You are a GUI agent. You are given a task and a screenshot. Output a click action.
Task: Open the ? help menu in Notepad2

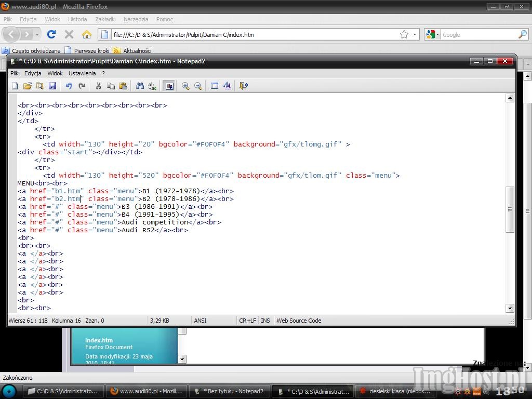click(103, 73)
